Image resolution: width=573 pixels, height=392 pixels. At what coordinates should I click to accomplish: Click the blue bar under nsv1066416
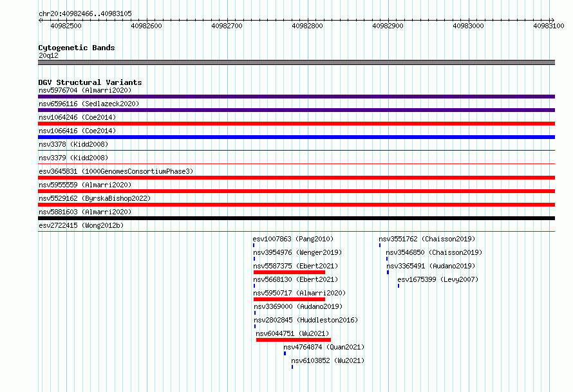(x=296, y=137)
